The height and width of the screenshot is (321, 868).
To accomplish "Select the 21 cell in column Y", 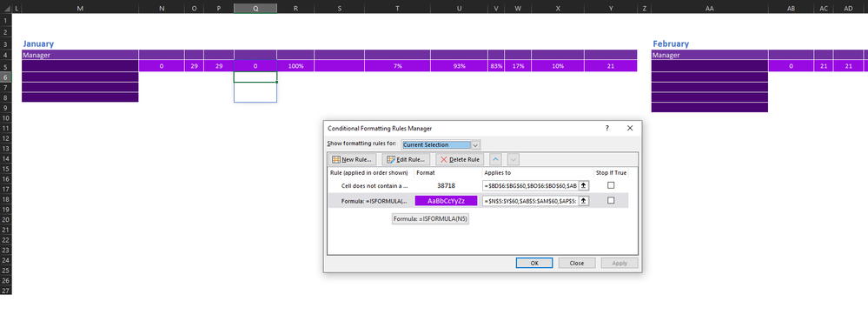I will tap(611, 66).
